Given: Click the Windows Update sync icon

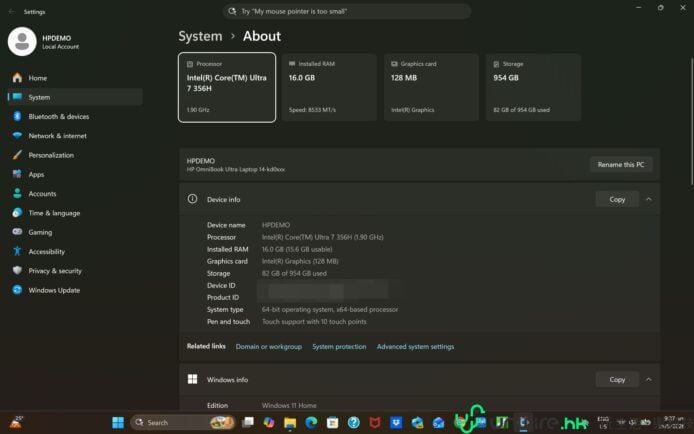Looking at the screenshot, I should 17,290.
